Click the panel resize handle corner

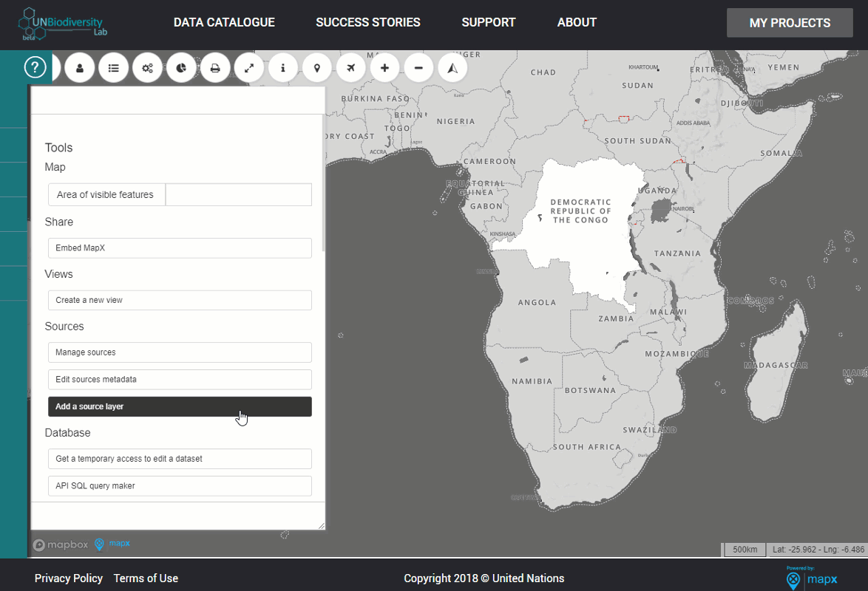click(x=321, y=526)
